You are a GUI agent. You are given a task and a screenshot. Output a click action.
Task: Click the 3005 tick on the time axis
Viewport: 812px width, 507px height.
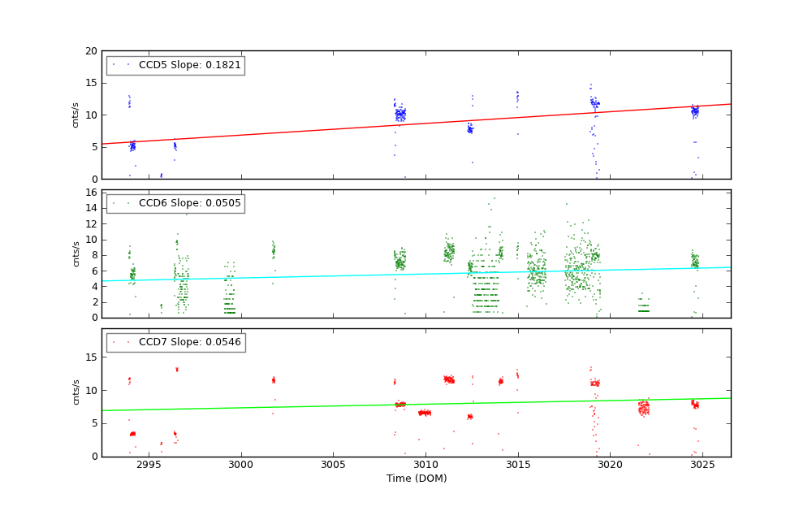click(x=333, y=465)
